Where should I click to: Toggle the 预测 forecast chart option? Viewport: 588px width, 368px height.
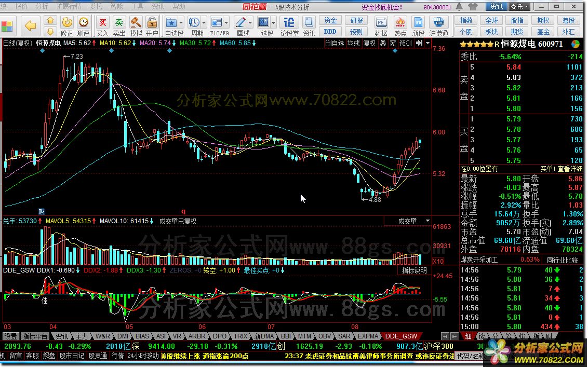point(405,43)
